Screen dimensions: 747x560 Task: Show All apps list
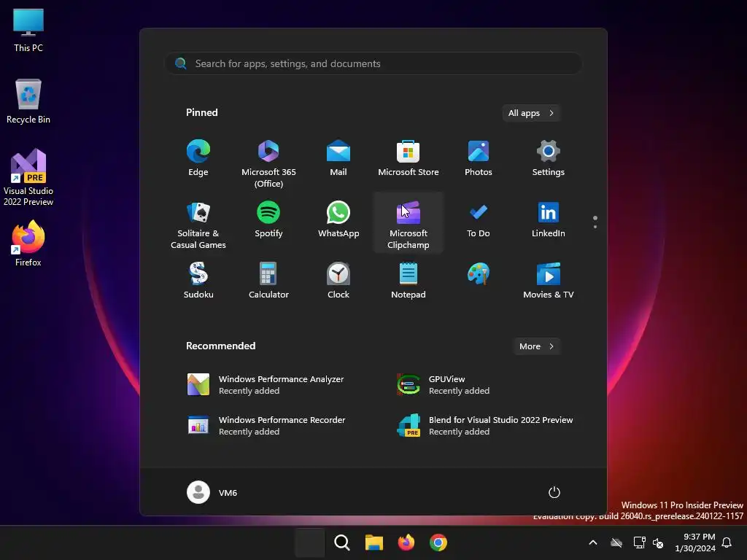pos(531,113)
